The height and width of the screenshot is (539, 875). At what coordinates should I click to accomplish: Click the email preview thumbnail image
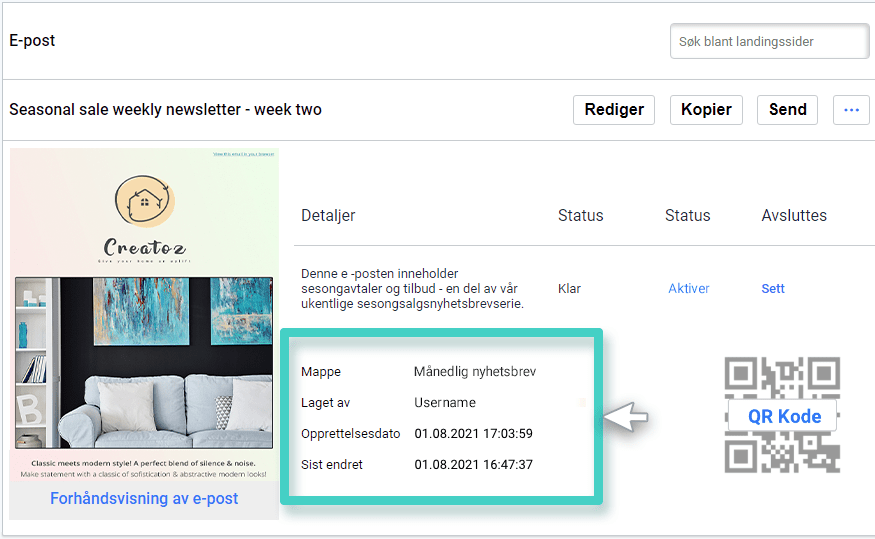tap(144, 314)
